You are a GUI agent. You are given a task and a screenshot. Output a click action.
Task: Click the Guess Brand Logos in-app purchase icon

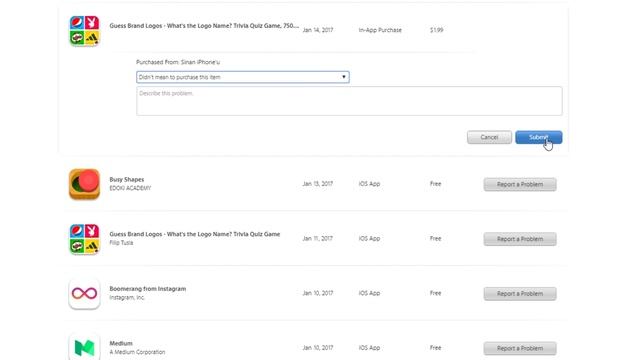84,31
